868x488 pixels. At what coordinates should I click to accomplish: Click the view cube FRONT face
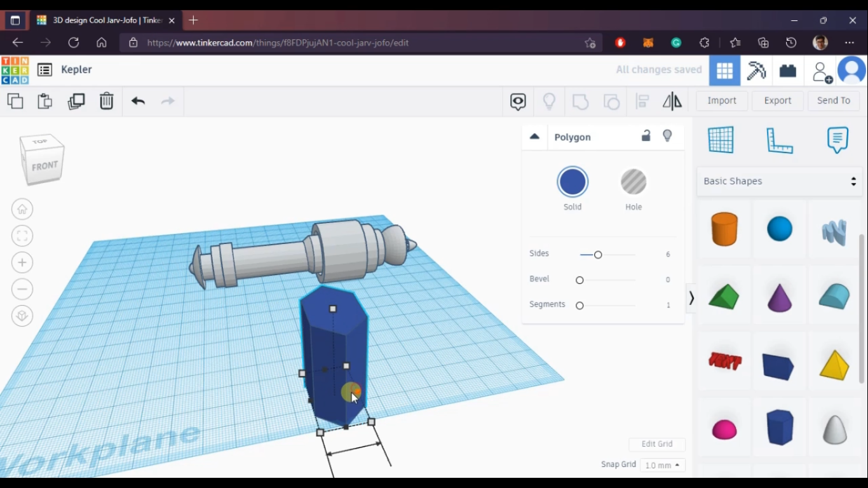(x=44, y=166)
